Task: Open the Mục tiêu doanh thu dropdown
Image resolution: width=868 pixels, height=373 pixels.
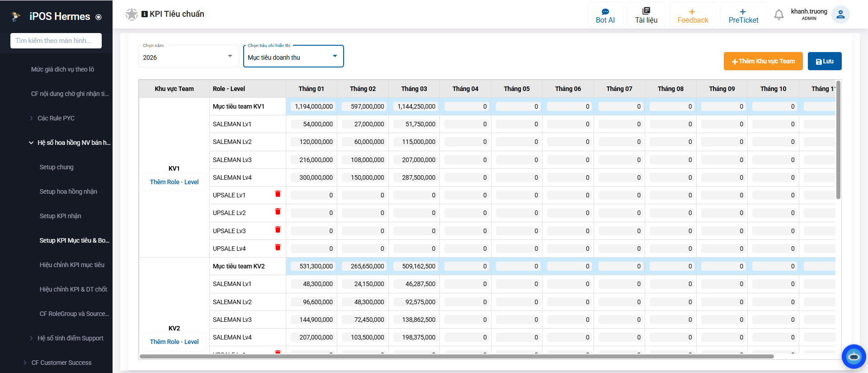Action: click(293, 56)
